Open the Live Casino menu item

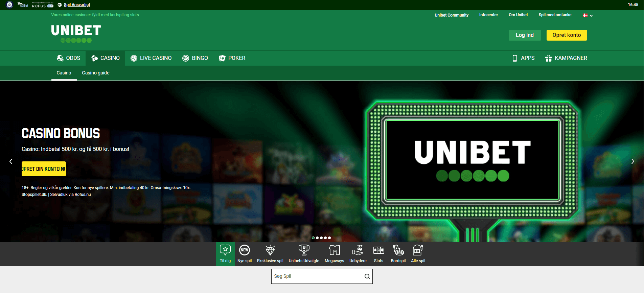(151, 58)
